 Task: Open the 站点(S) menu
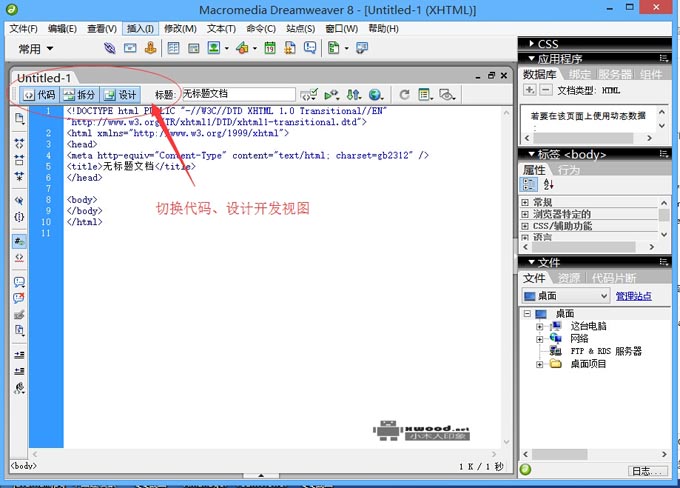[301, 29]
